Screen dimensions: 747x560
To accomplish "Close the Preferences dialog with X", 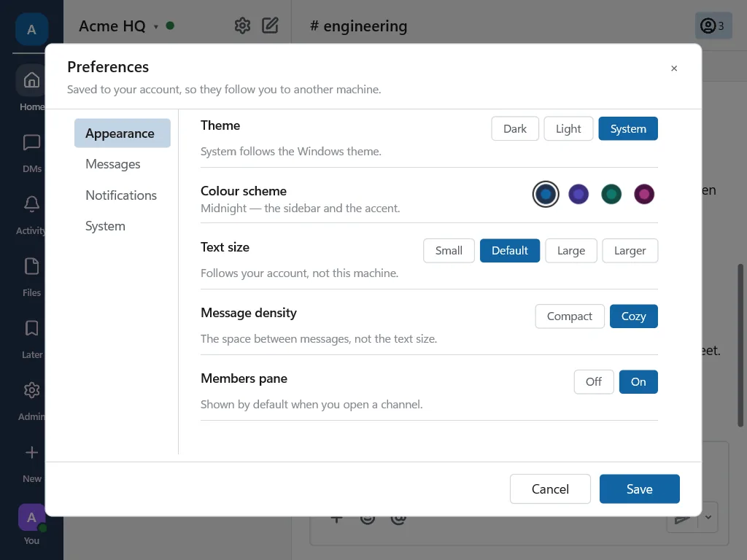I will pyautogui.click(x=673, y=69).
